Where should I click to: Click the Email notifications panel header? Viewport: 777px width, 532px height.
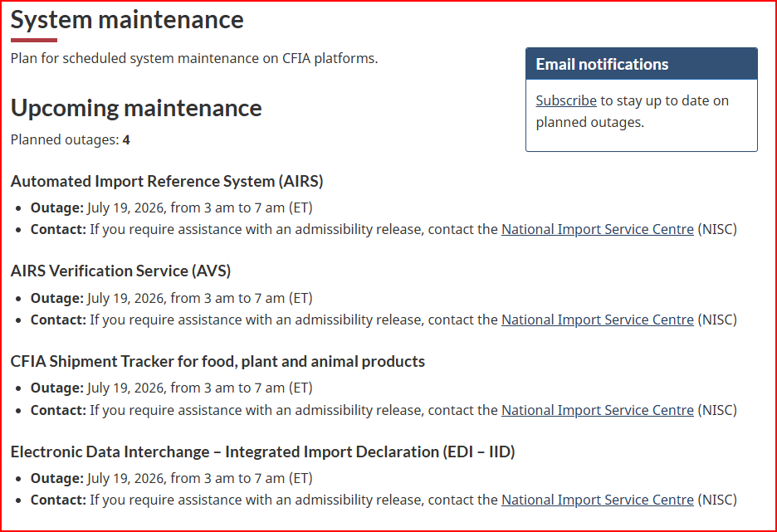pyautogui.click(x=641, y=64)
